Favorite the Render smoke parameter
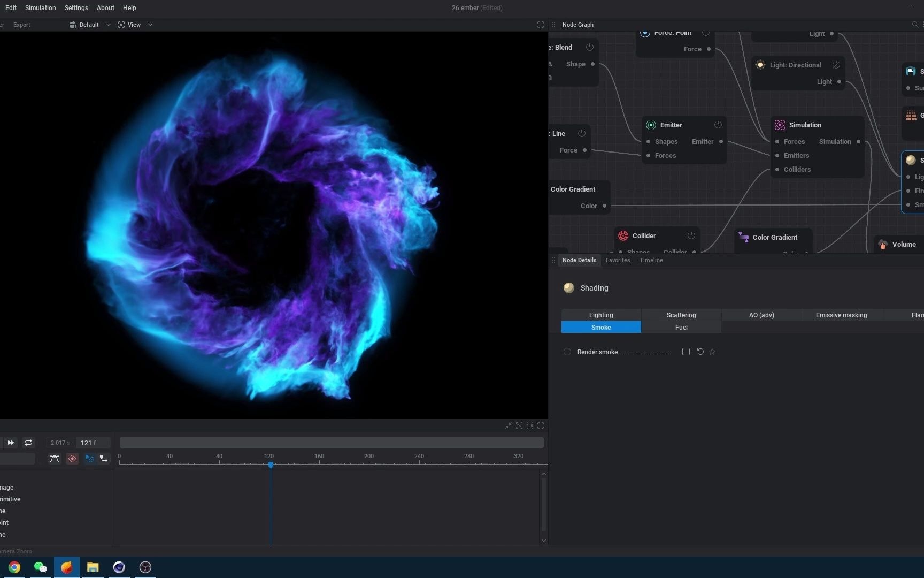The height and width of the screenshot is (578, 924). tap(712, 352)
